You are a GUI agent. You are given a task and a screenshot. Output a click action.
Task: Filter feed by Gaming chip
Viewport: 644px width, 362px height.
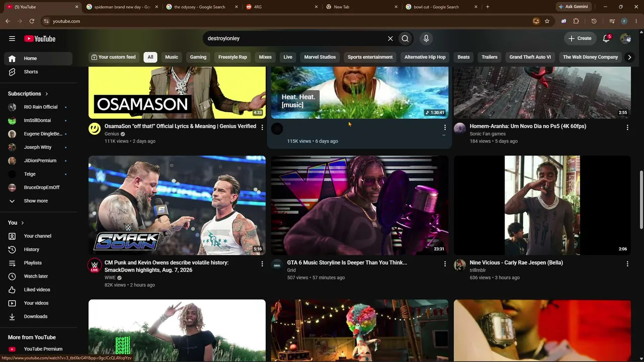[x=198, y=57]
